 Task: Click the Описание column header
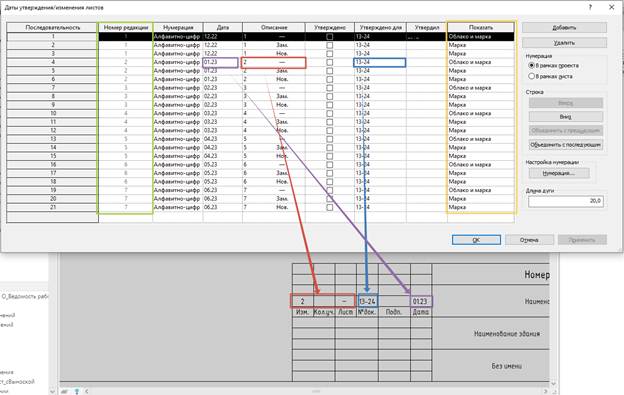274,27
